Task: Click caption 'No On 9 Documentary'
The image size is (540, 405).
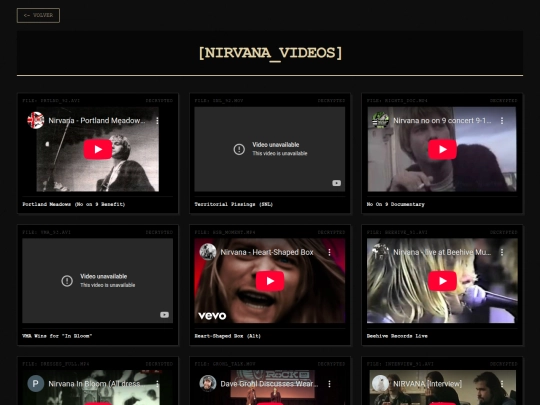Action: [x=396, y=204]
